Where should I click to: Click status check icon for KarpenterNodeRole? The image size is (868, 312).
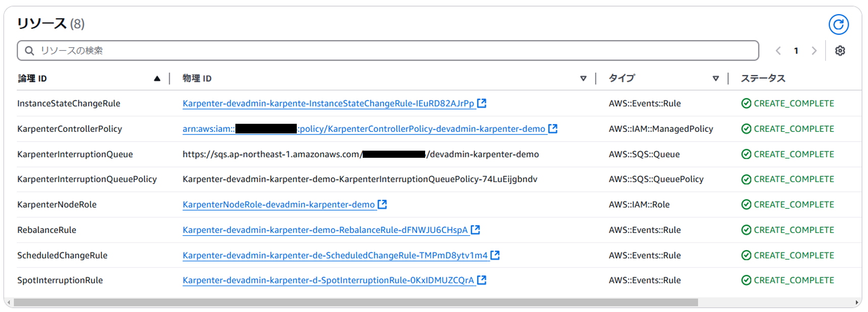tap(746, 204)
